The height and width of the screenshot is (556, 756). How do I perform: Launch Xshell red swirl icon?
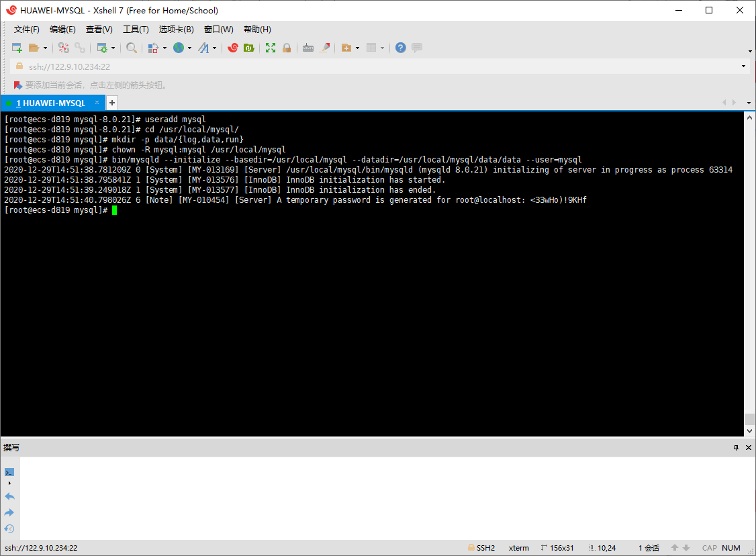click(x=233, y=48)
